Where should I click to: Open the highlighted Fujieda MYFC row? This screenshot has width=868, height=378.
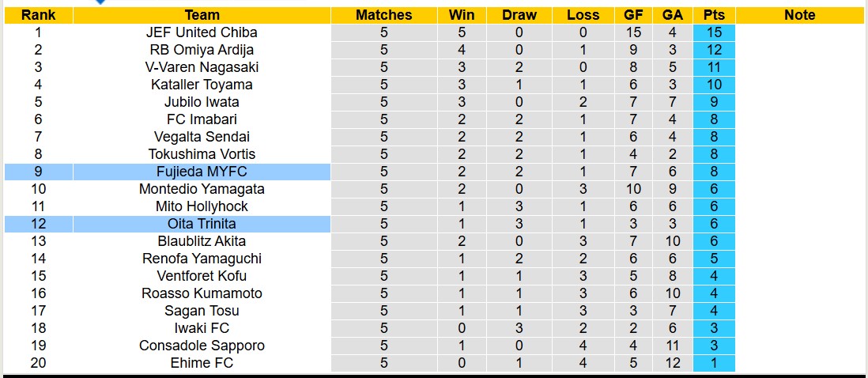pos(202,172)
